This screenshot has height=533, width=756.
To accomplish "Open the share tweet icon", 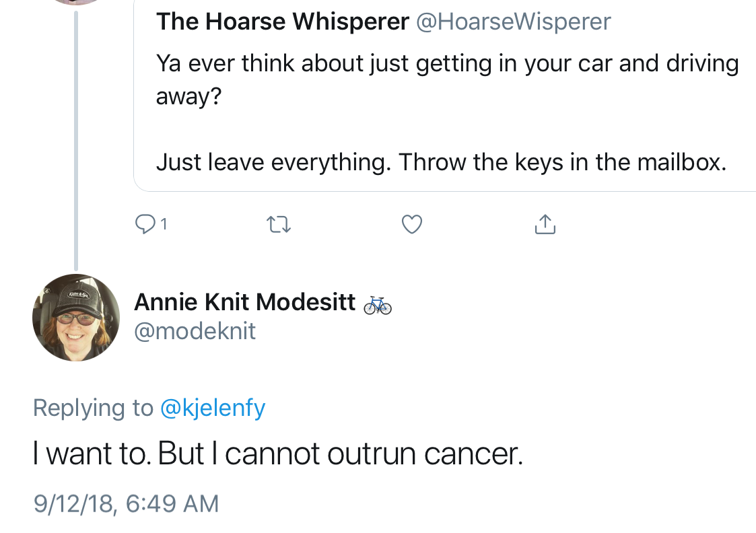I will [545, 224].
